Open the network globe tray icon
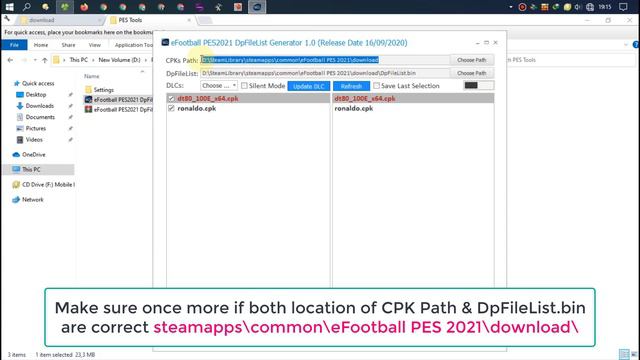Screen dimensions: 640x360 (590, 7)
